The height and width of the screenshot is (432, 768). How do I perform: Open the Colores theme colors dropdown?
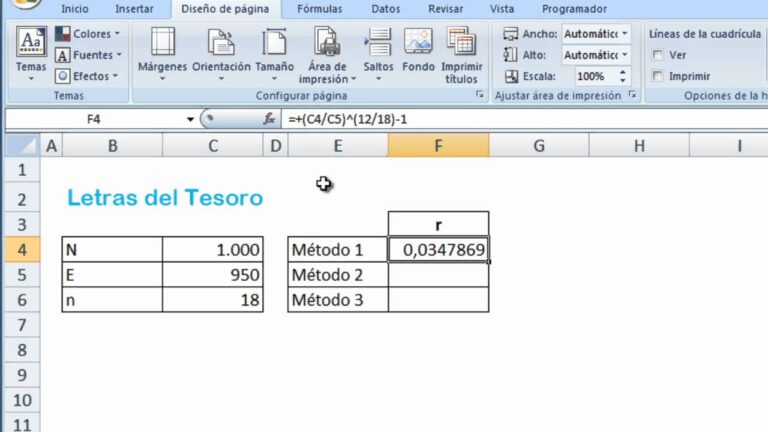tap(89, 34)
